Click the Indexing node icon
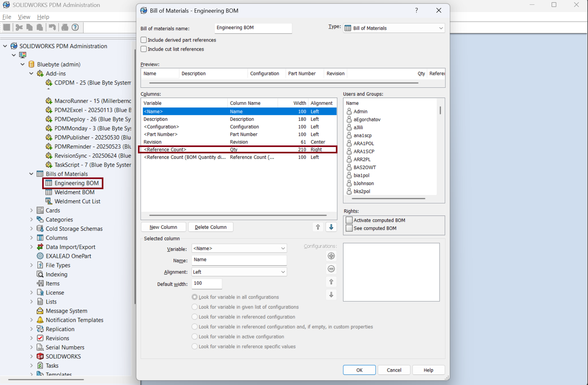This screenshot has width=588, height=385. point(40,274)
